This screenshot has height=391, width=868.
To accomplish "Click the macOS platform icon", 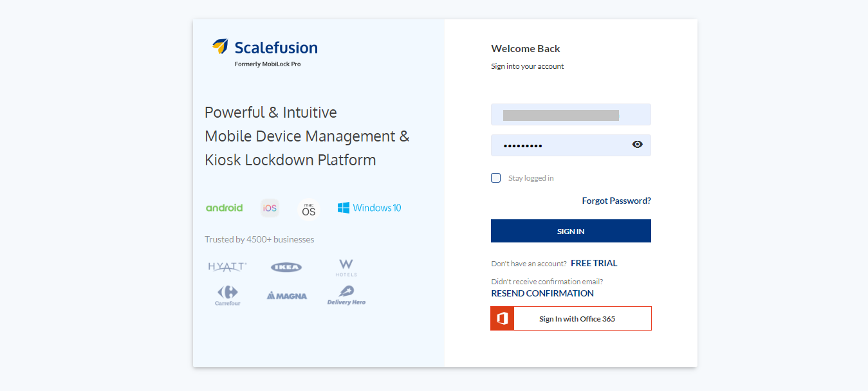I will [309, 209].
